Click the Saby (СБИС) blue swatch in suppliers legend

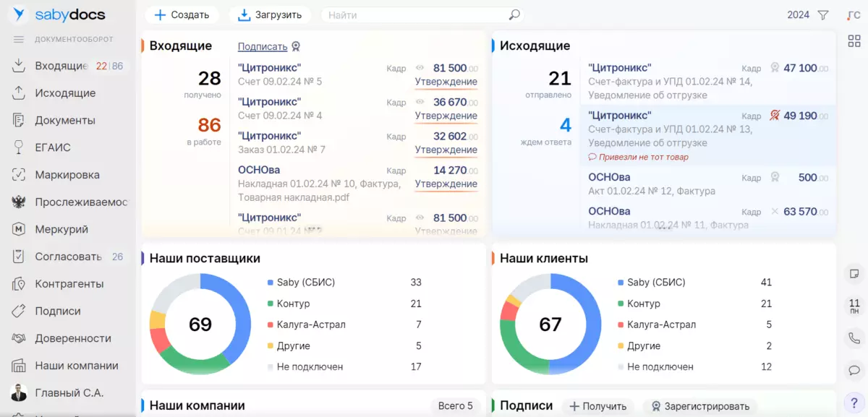(x=271, y=283)
